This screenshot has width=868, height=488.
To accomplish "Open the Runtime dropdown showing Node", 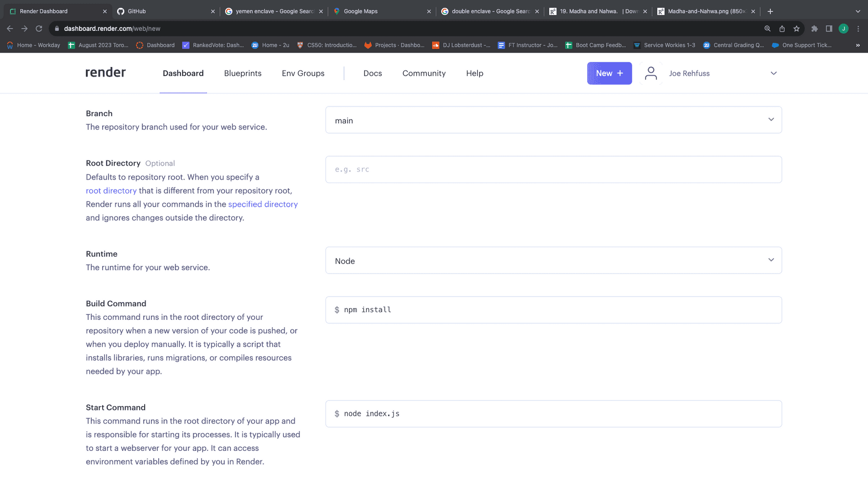I will click(x=553, y=261).
